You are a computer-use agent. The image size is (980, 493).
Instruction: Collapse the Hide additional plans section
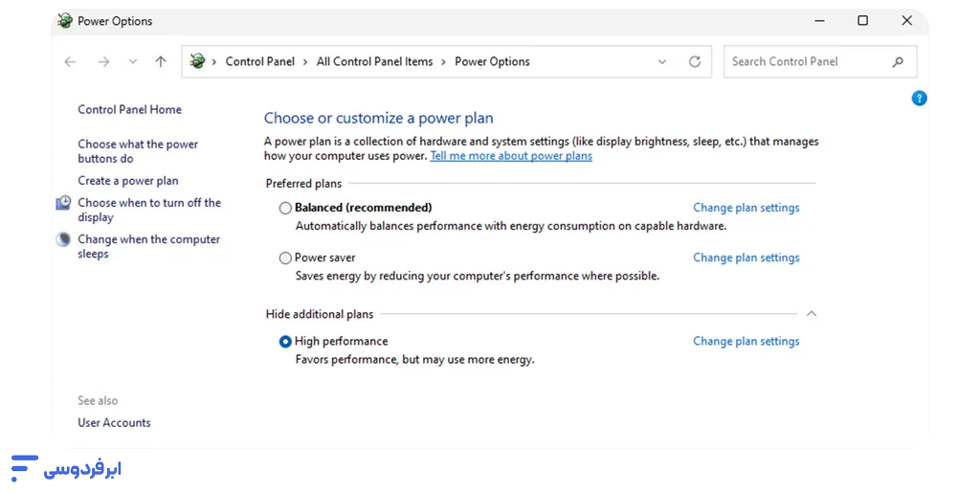tap(812, 314)
